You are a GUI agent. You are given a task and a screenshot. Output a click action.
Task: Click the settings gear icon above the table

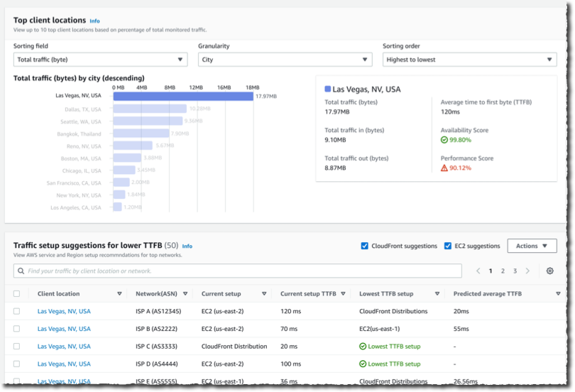[x=549, y=271]
